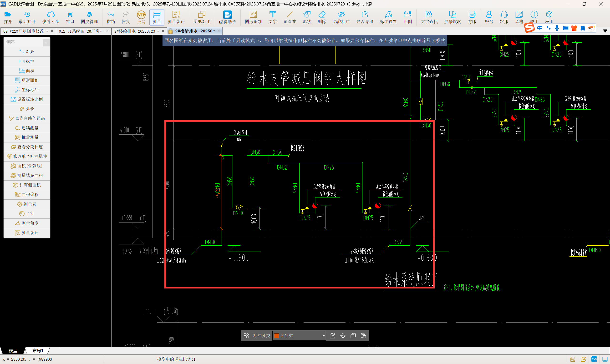Pick the 形状 shape tool
Viewport: 610px width, 364px height.
click(x=307, y=17)
